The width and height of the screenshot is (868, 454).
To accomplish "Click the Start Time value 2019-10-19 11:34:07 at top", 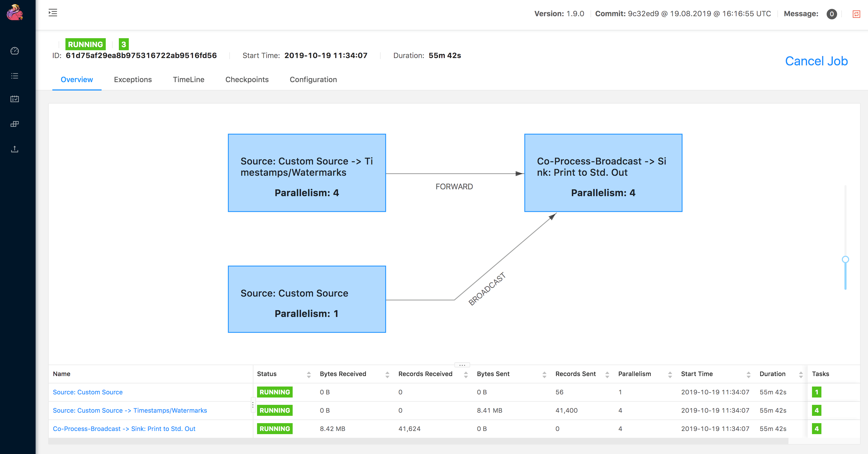I will (x=326, y=55).
